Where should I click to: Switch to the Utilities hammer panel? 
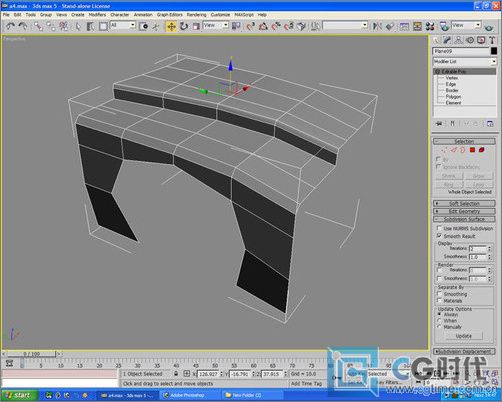click(492, 40)
